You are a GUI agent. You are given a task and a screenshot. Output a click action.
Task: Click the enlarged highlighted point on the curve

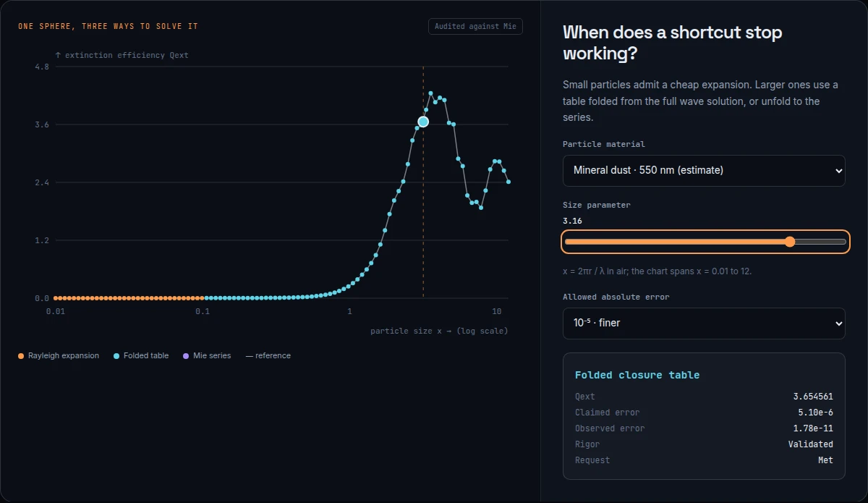(423, 122)
